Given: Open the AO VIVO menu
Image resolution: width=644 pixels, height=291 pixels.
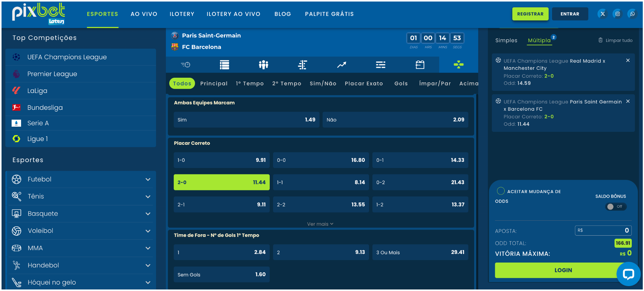Looking at the screenshot, I should coord(144,14).
